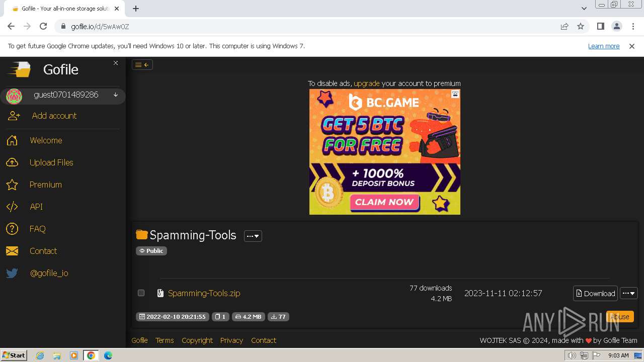Open Internet Explorer from taskbar

(40, 355)
